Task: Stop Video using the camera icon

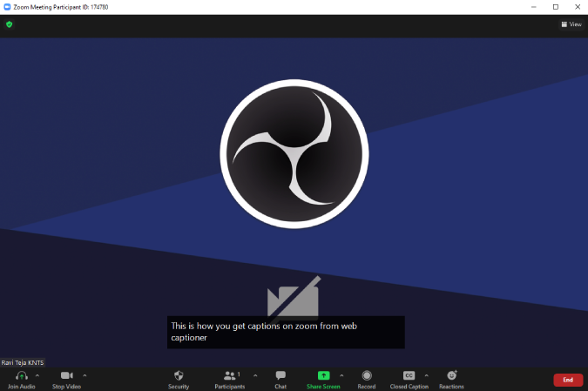Action: pos(67,375)
